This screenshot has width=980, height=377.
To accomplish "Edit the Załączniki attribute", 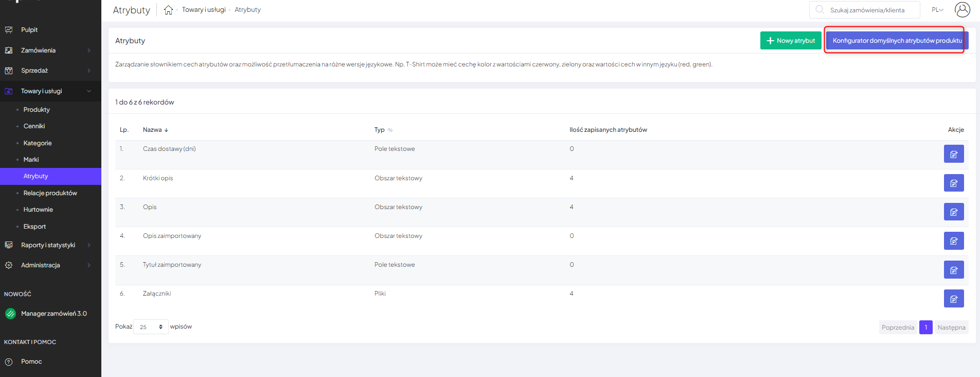I will [x=953, y=299].
